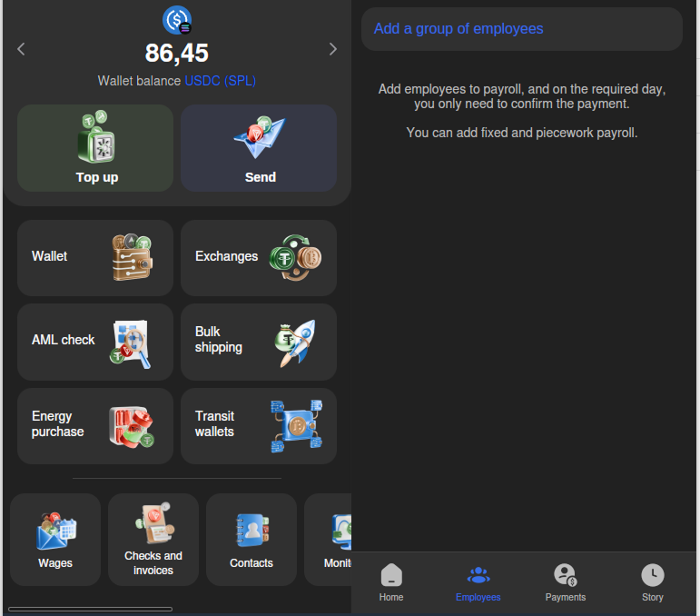
Task: Click the USDC (SPL) currency link
Action: (221, 81)
